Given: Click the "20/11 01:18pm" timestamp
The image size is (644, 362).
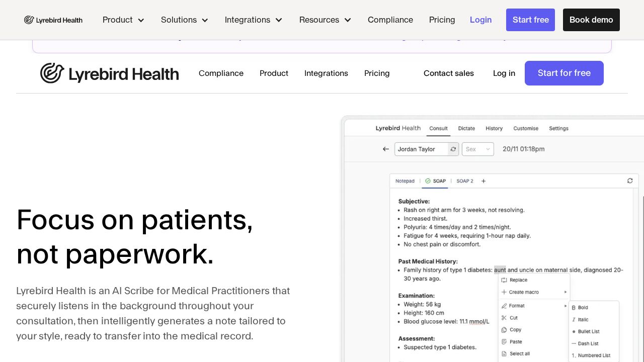Looking at the screenshot, I should tap(524, 149).
